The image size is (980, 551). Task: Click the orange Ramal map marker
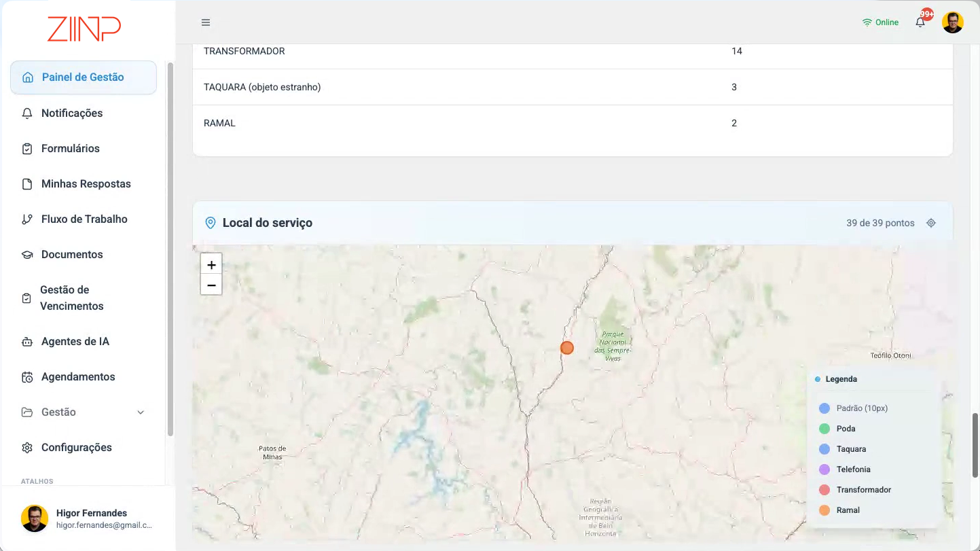[567, 348]
